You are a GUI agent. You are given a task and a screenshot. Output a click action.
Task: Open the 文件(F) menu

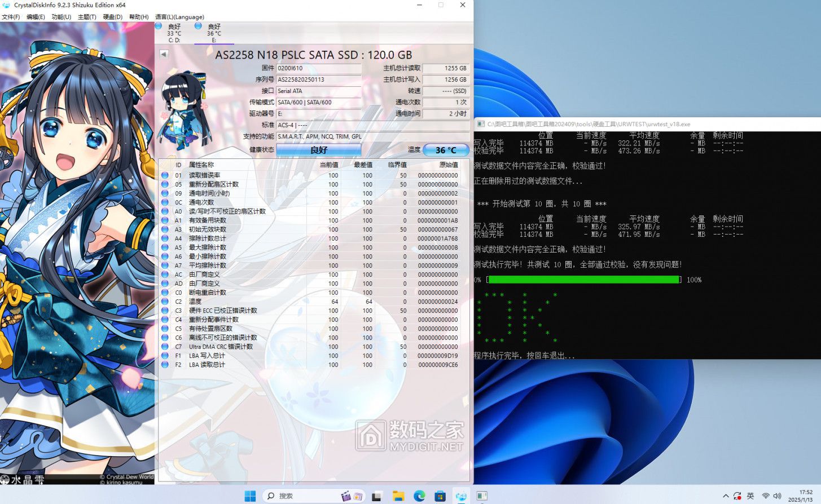[x=11, y=17]
